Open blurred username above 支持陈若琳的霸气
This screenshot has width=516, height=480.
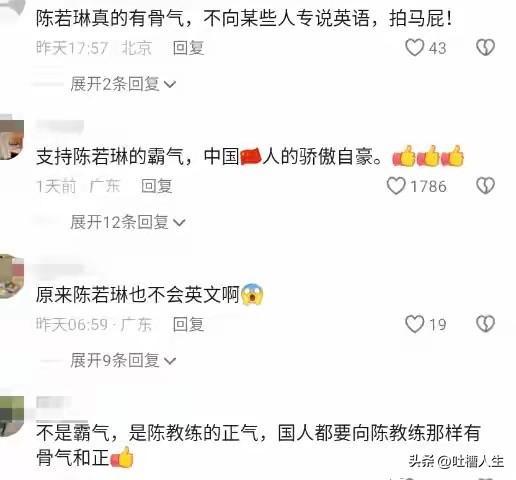click(59, 127)
